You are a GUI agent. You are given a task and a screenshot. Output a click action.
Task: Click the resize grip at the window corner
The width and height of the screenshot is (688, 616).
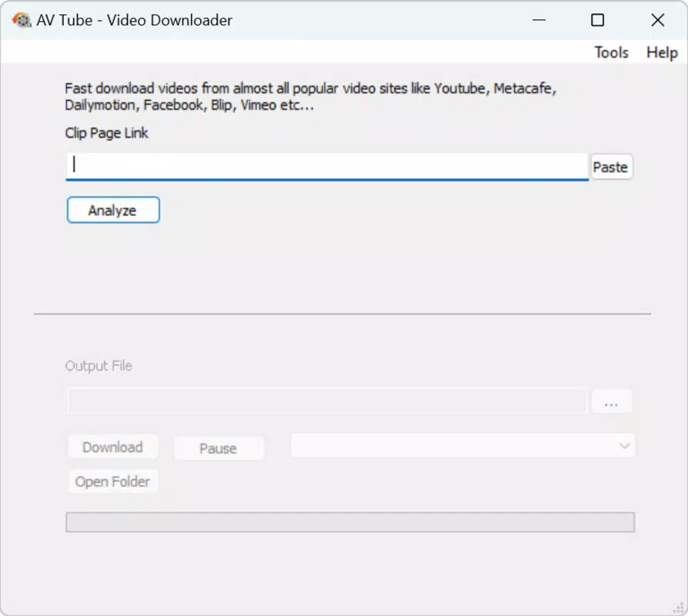point(678,608)
